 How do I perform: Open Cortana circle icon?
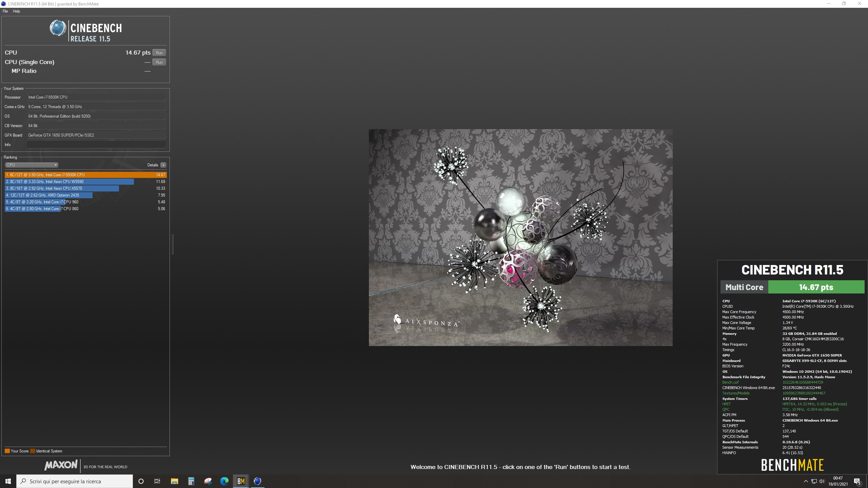[x=141, y=481]
